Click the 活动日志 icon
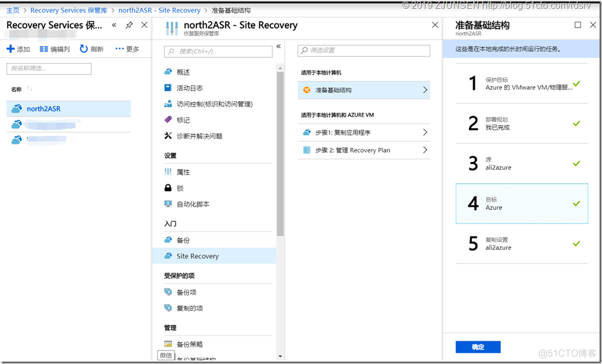 tap(168, 87)
